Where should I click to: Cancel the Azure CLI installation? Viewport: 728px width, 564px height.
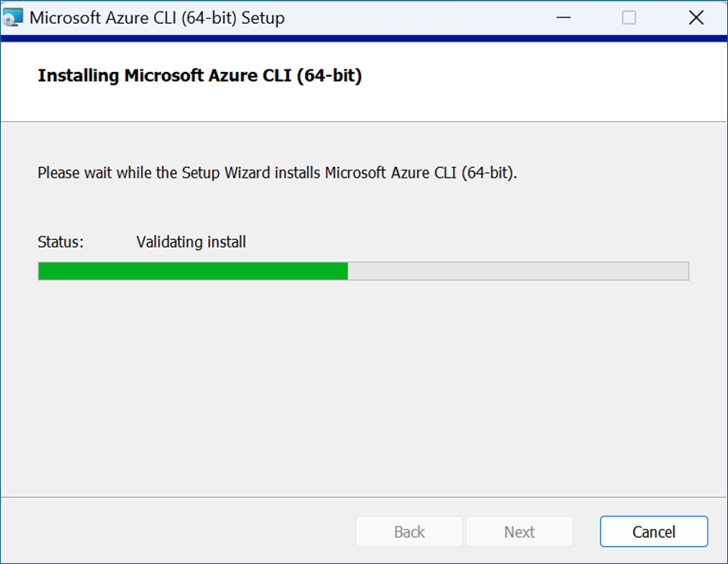653,531
